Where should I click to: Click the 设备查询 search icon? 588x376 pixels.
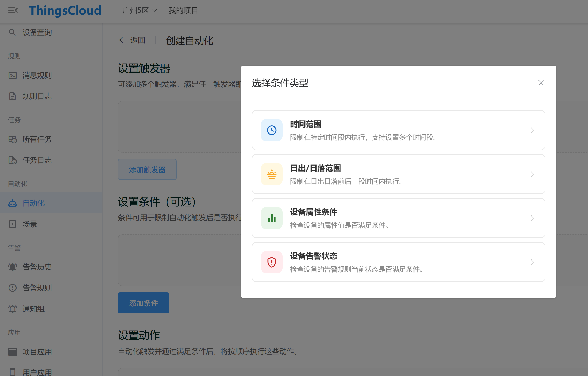click(x=12, y=32)
